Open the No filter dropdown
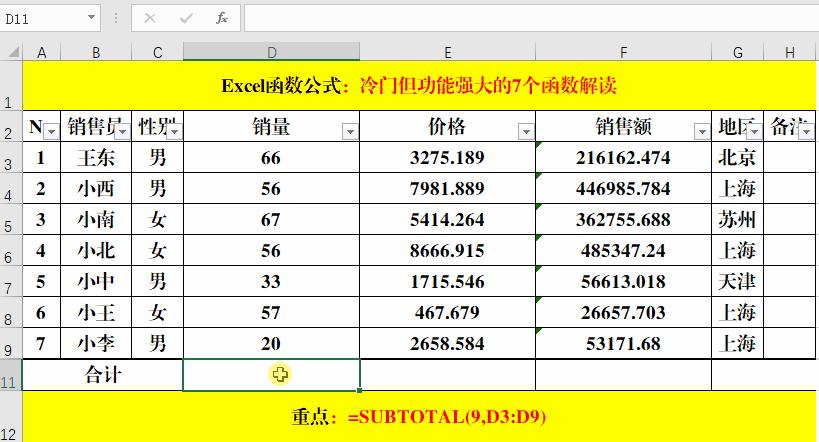 [51, 132]
